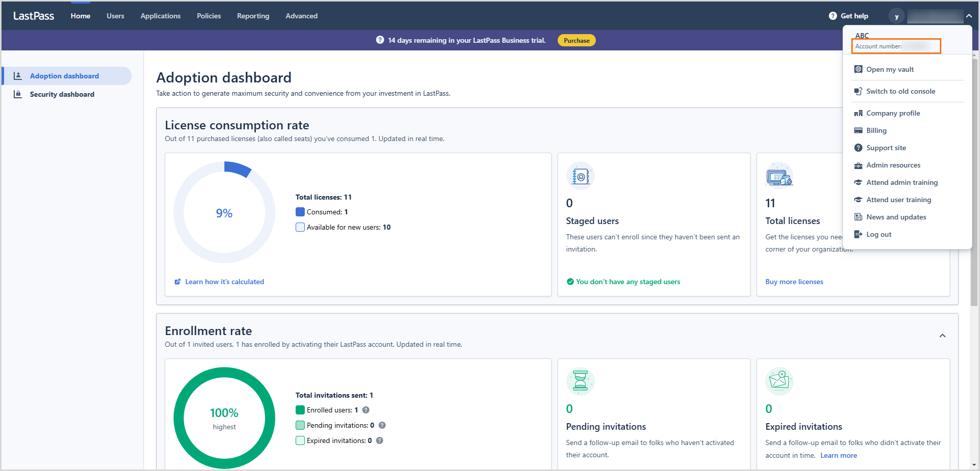Click the Adoption dashboard chart icon
The height and width of the screenshot is (471, 980).
(18, 76)
